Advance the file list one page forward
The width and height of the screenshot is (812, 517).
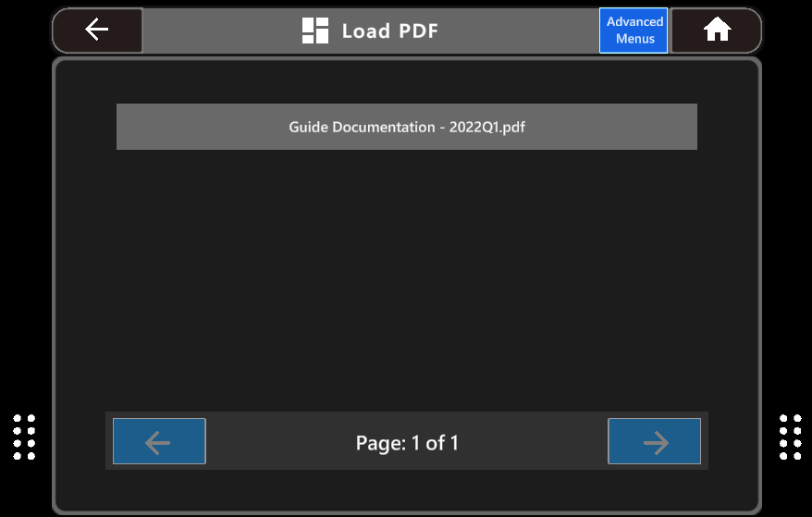point(654,441)
